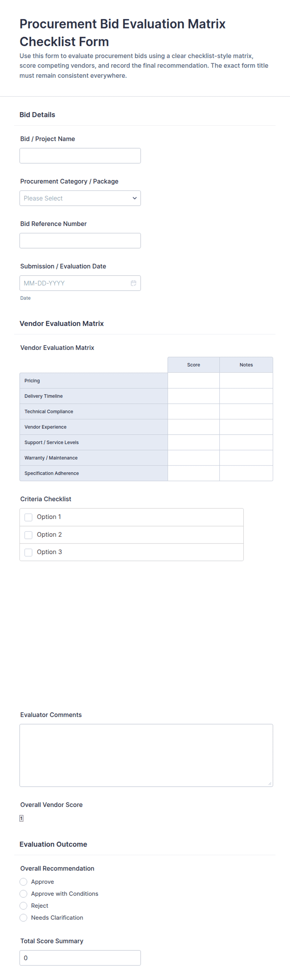The height and width of the screenshot is (980, 290).
Task: Click the Technical Compliance Score cell
Action: click(194, 412)
